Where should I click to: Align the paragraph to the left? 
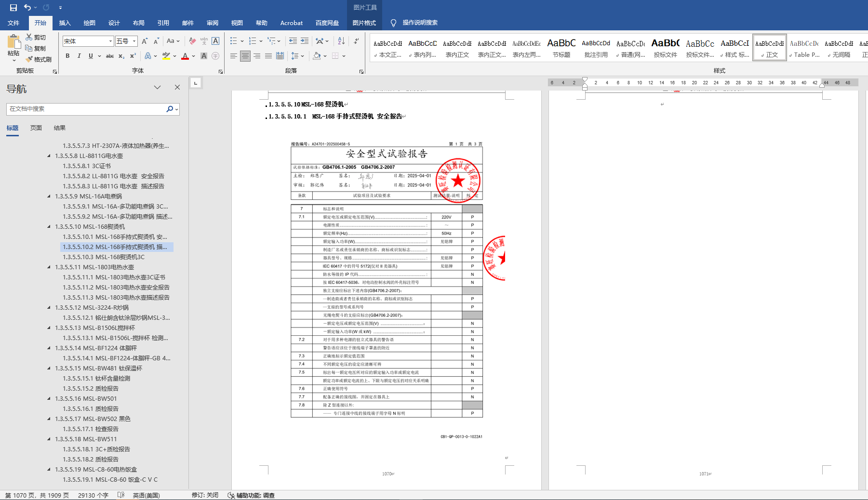[x=234, y=56]
